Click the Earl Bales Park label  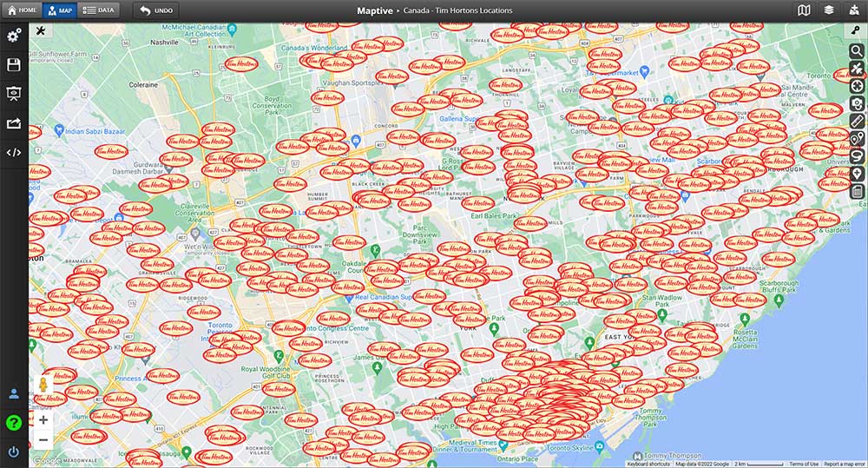494,216
